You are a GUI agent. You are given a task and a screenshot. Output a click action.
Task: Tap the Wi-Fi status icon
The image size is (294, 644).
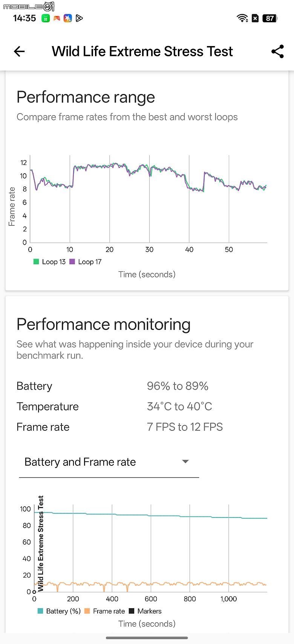coord(242,18)
